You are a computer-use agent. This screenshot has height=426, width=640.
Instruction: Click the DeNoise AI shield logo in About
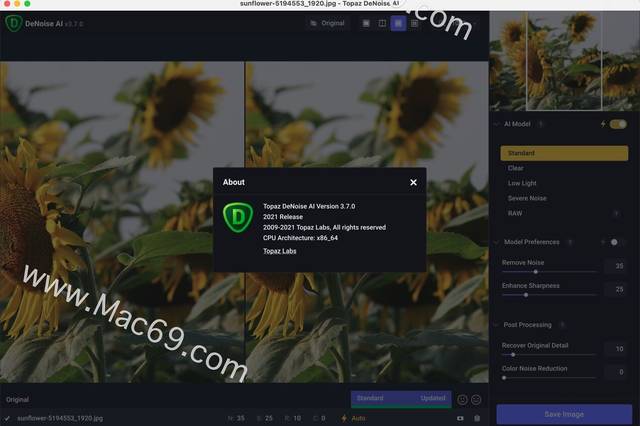(238, 218)
